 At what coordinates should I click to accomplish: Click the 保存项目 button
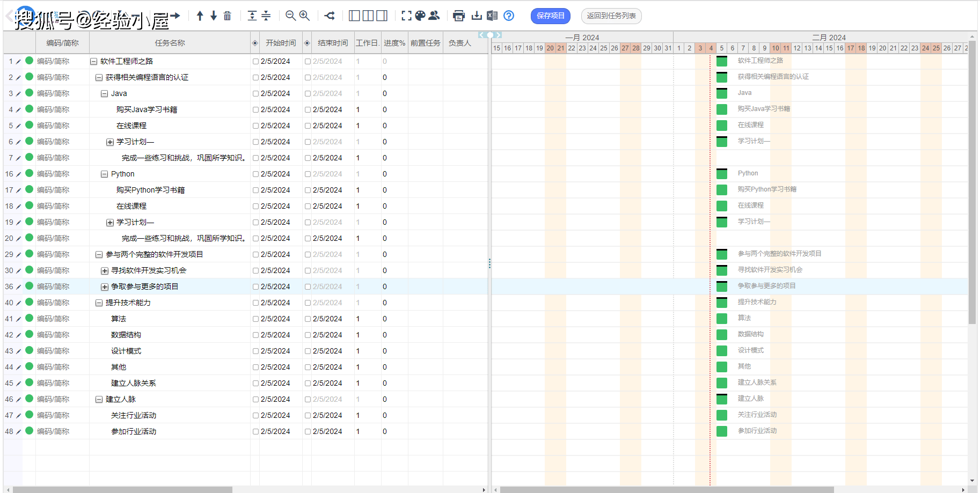551,16
